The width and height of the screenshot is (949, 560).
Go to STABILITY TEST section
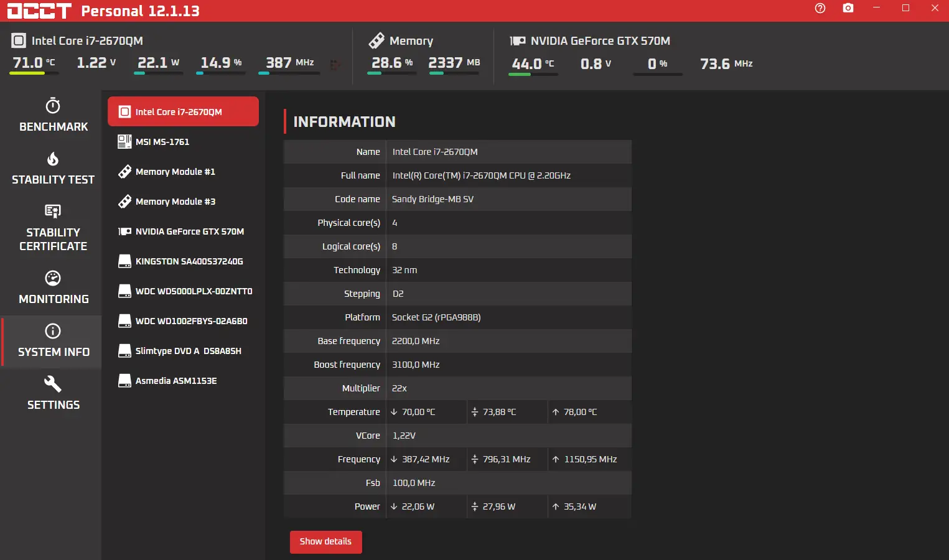[53, 168]
